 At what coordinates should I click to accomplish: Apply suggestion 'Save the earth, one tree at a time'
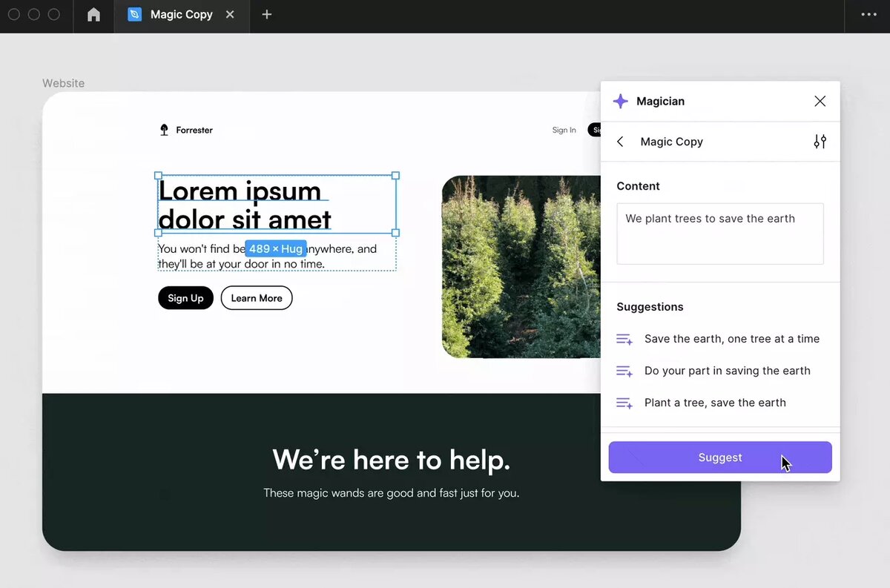(x=718, y=339)
